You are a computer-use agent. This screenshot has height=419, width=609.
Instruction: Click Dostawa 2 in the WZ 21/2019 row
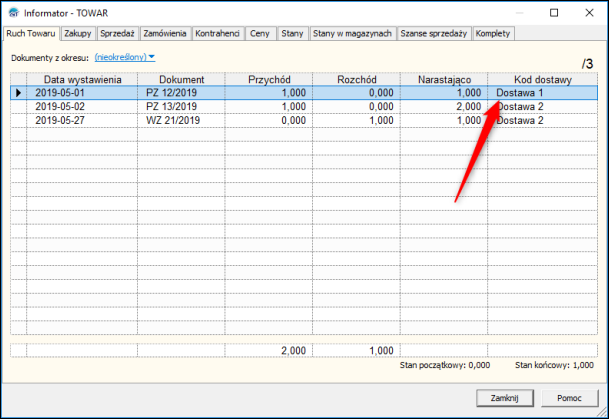pos(543,120)
